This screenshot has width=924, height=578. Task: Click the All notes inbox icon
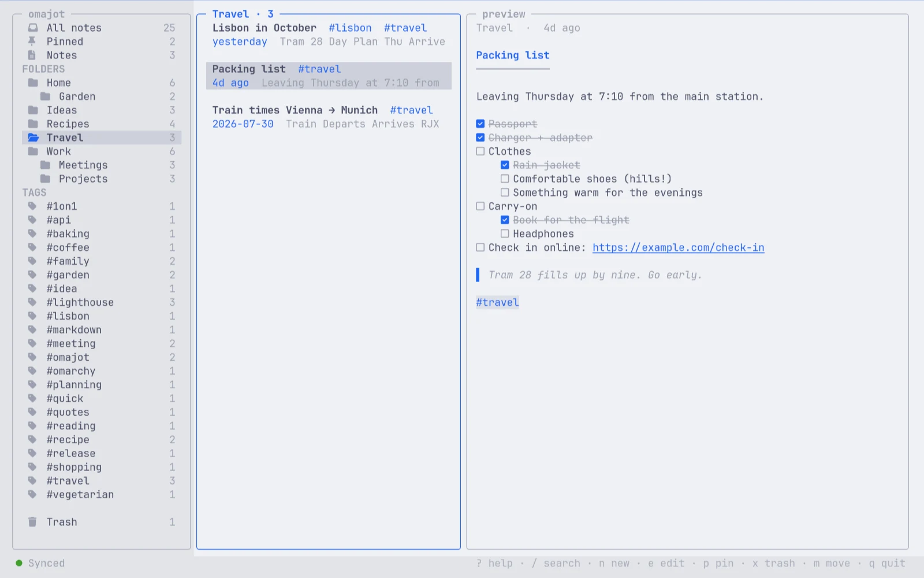[x=33, y=28]
